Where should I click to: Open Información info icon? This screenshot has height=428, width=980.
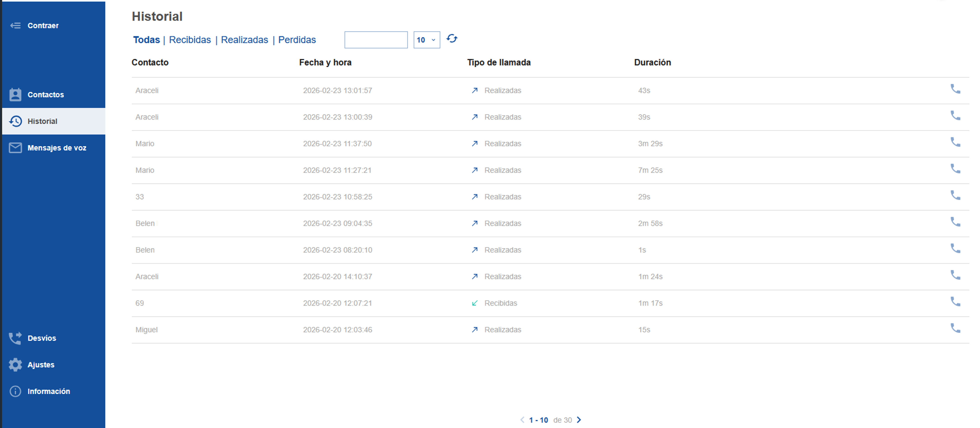[16, 391]
